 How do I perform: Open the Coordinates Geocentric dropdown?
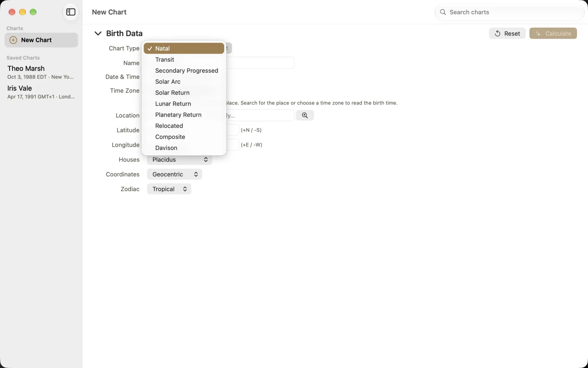point(175,174)
